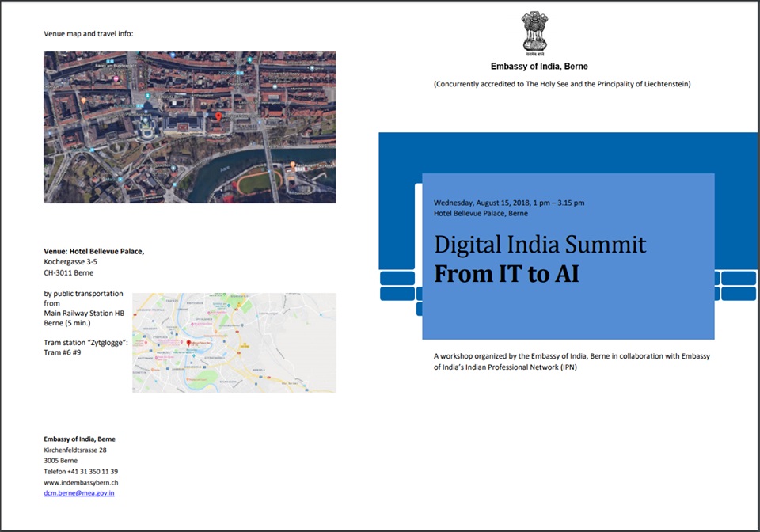Click the "Digital India Summit" title
This screenshot has width=760, height=532.
[x=540, y=245]
